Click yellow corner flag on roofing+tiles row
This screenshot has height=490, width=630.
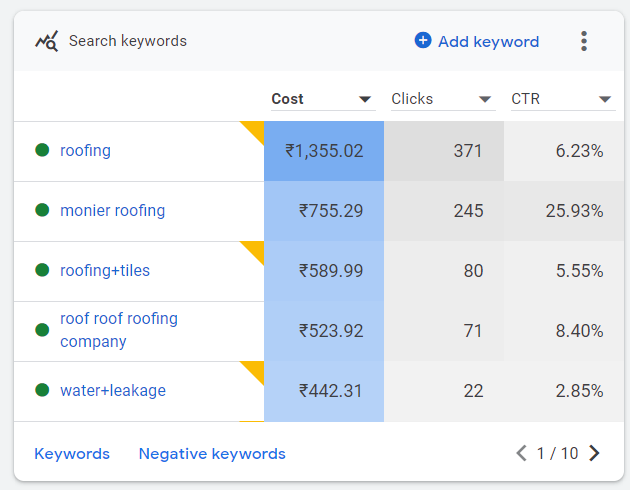pyautogui.click(x=255, y=250)
